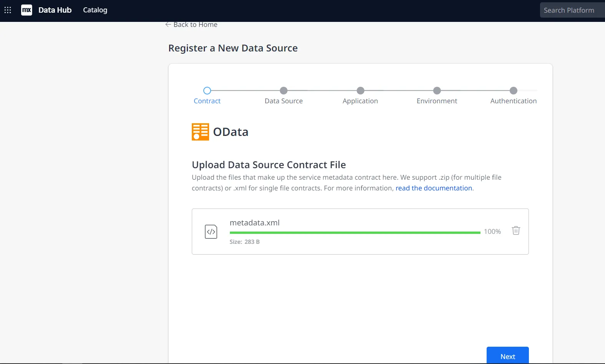Image resolution: width=605 pixels, height=364 pixels.
Task: Focus the Search Platform field
Action: click(x=572, y=10)
